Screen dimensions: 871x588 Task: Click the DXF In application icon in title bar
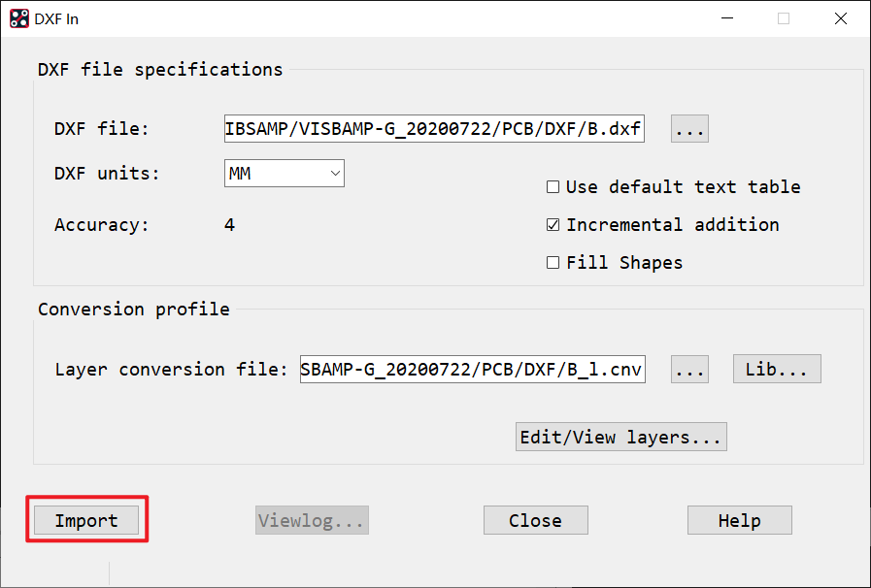(x=18, y=18)
